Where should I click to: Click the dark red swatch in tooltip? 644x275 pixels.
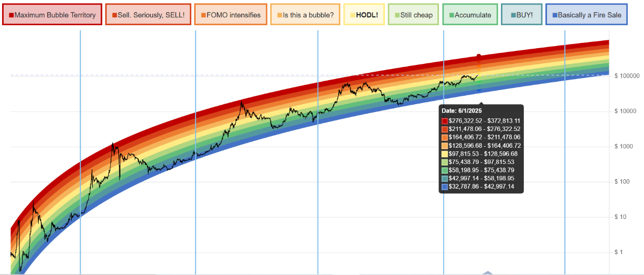pos(445,121)
